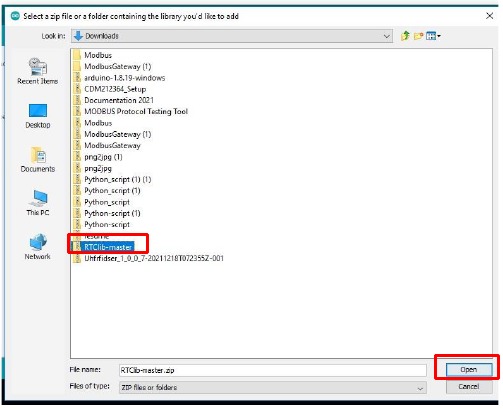
Task: Go up one folder level icon
Action: click(405, 36)
